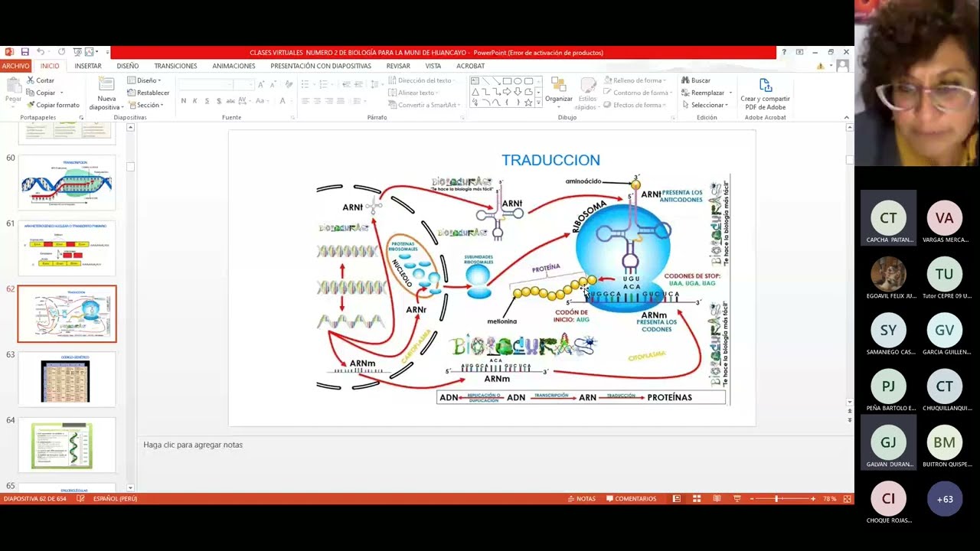Select the right arrow shape

(x=507, y=92)
